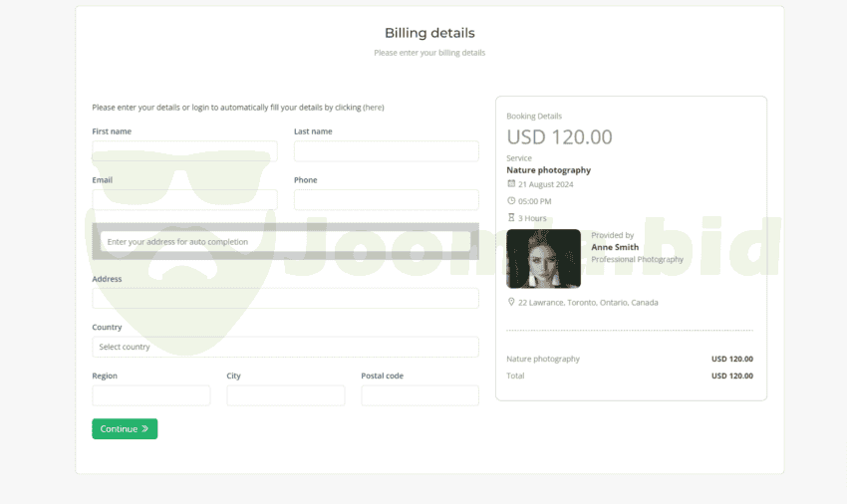Open the Select country dropdown

tap(285, 347)
